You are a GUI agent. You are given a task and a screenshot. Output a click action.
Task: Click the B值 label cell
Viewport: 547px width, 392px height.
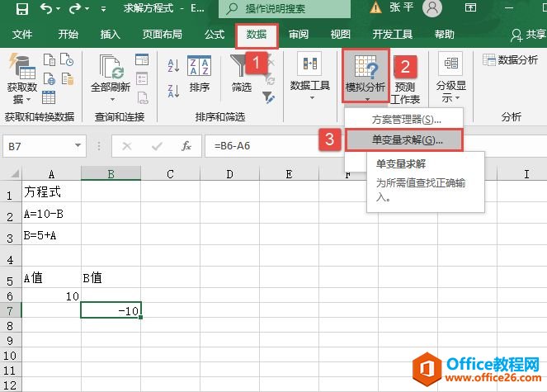tap(111, 278)
